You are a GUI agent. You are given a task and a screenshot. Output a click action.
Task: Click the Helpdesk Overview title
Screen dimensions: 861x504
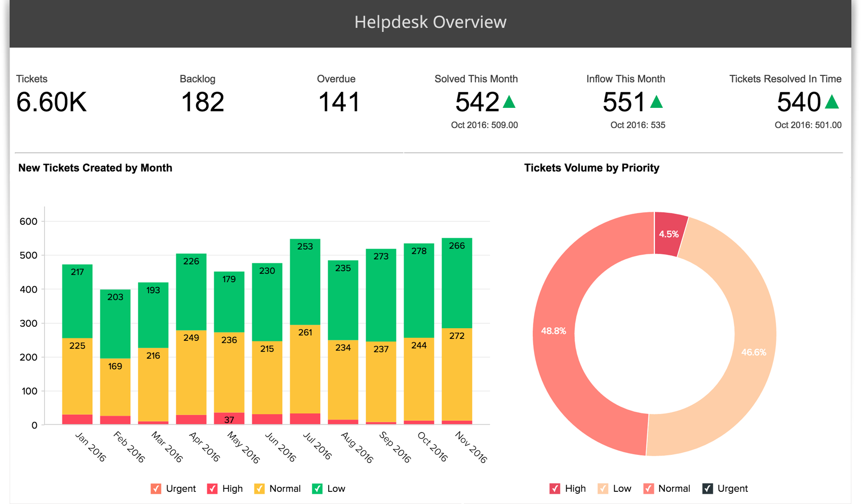430,22
